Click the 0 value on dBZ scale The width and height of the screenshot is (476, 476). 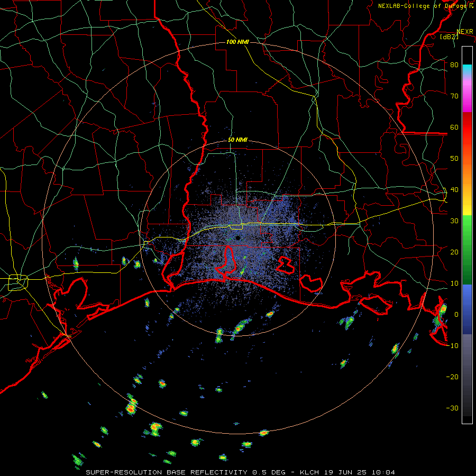tap(456, 315)
